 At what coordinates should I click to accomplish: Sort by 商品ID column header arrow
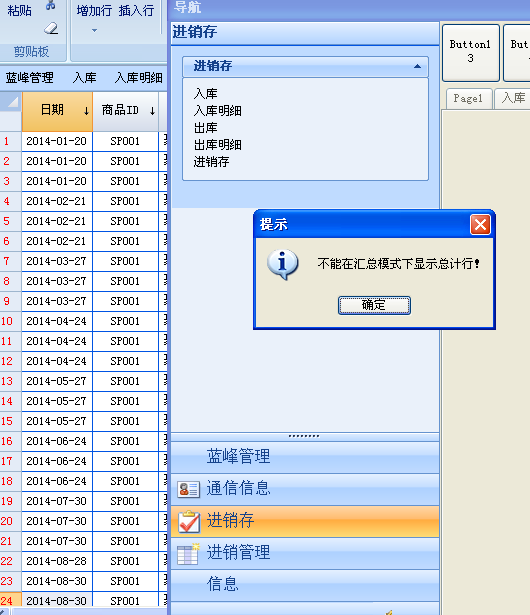click(152, 111)
